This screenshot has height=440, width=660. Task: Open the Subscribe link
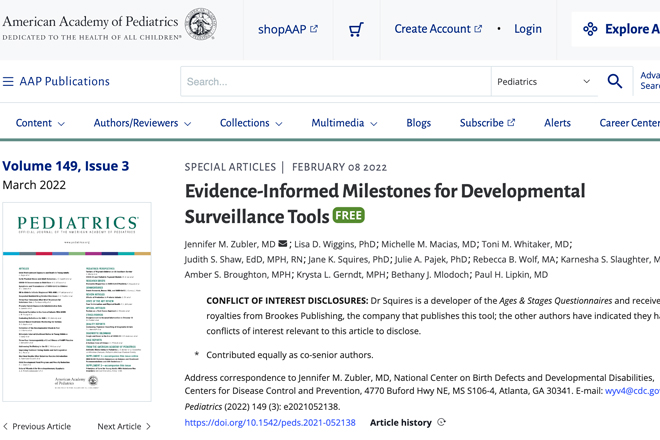click(487, 123)
